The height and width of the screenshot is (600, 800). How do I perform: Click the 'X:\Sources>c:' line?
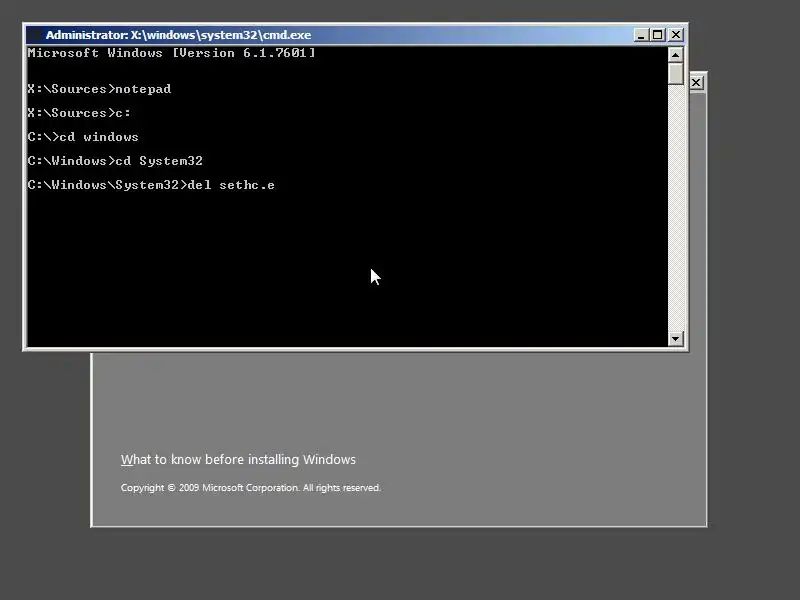click(x=79, y=113)
